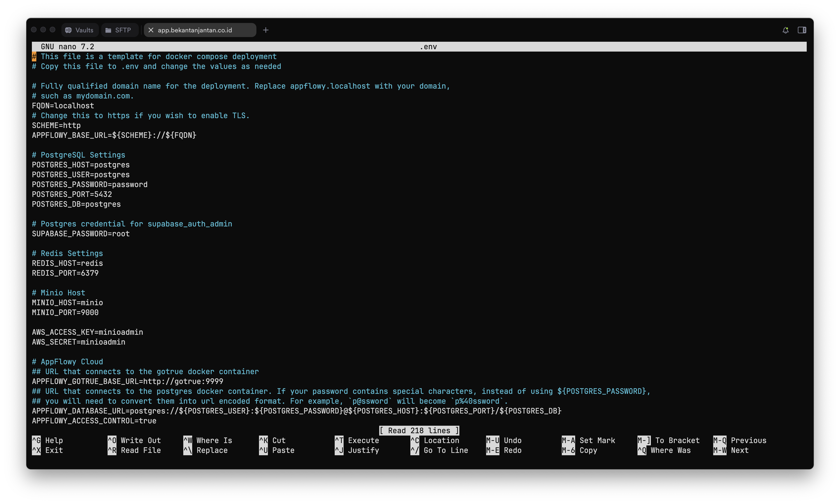Click the APPFLOWY_BASE_URL line
Image resolution: width=840 pixels, height=504 pixels.
[x=114, y=135]
